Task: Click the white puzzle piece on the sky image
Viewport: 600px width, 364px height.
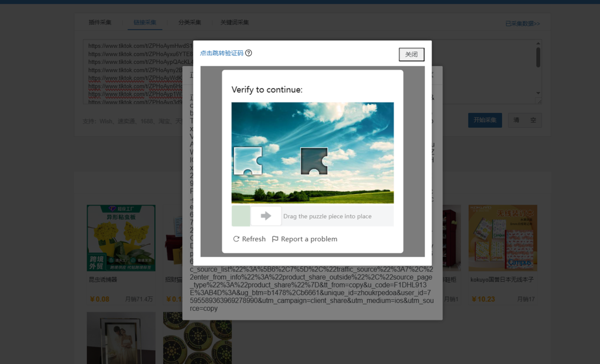Action: (248, 161)
